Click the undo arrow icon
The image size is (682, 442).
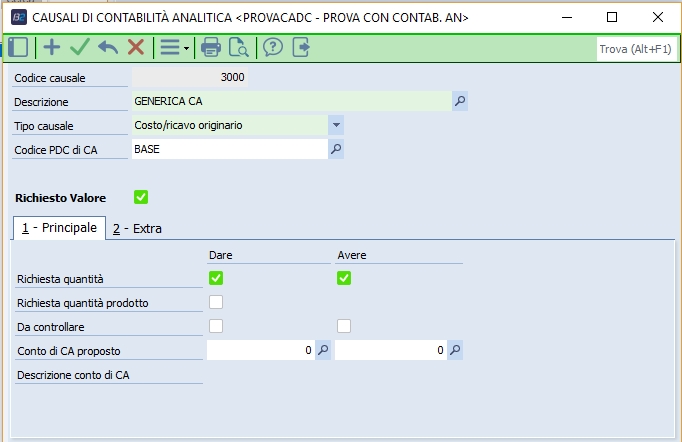(108, 47)
